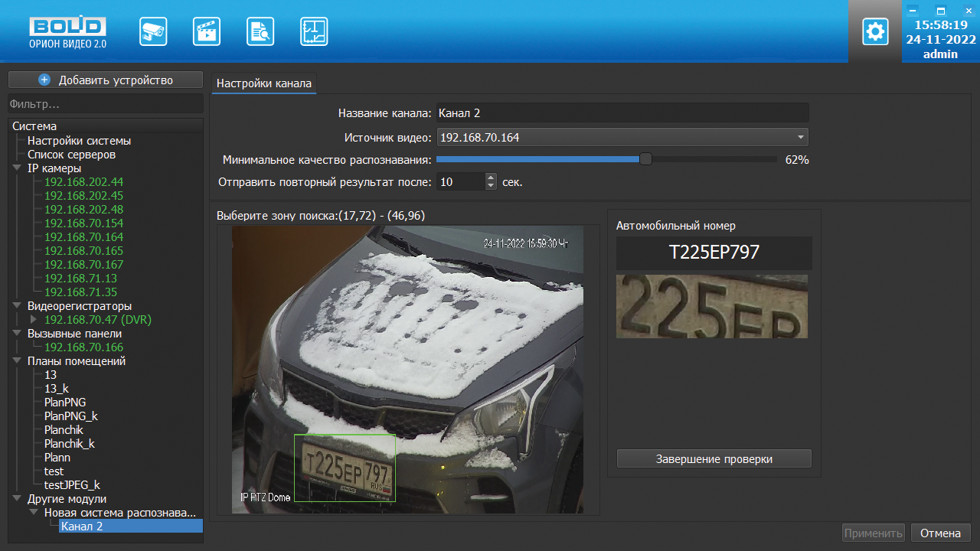Collapse the Планы помещений tree node
Viewport: 980px width, 551px height.
click(18, 361)
